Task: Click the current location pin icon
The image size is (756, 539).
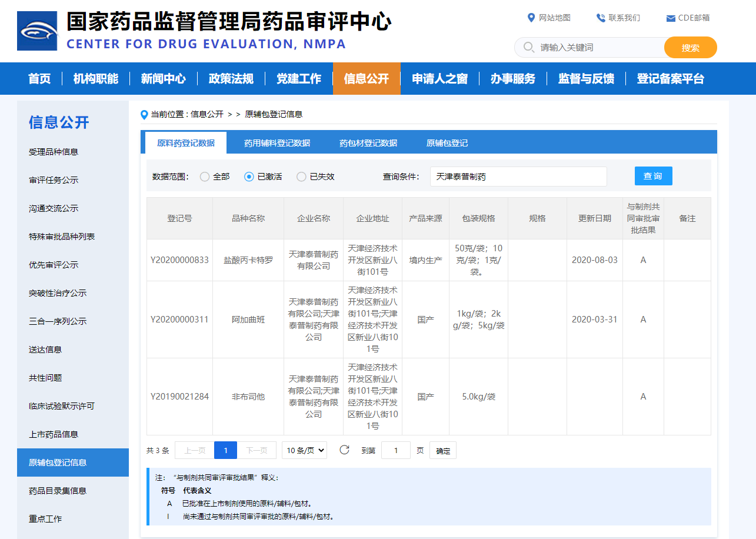Action: point(144,115)
